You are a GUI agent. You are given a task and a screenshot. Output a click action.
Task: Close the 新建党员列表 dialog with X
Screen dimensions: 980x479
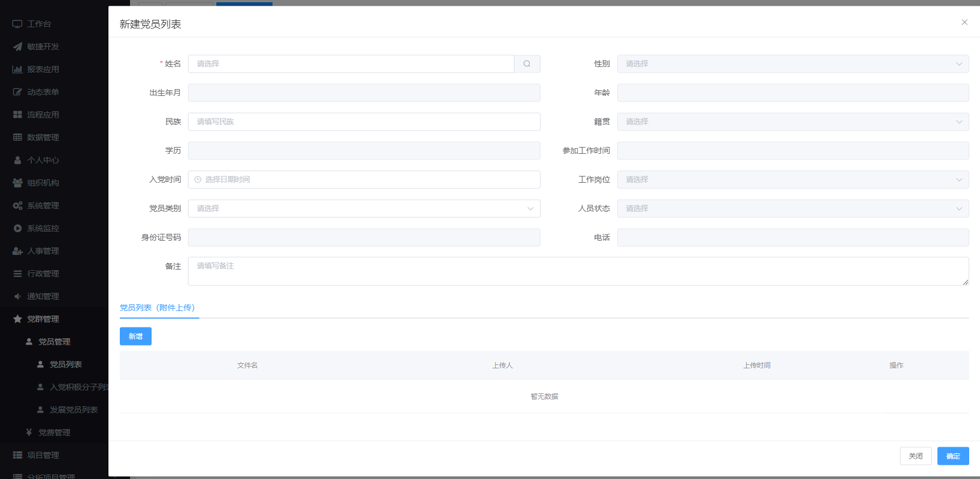(x=964, y=22)
